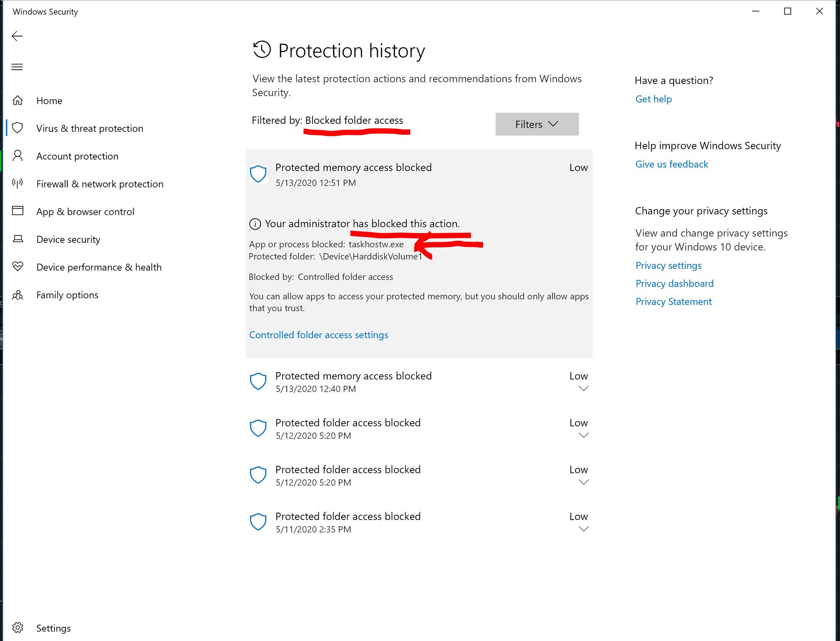Screen dimensions: 840x641
Task: Select Firewall & network protection icon
Action: click(x=18, y=183)
